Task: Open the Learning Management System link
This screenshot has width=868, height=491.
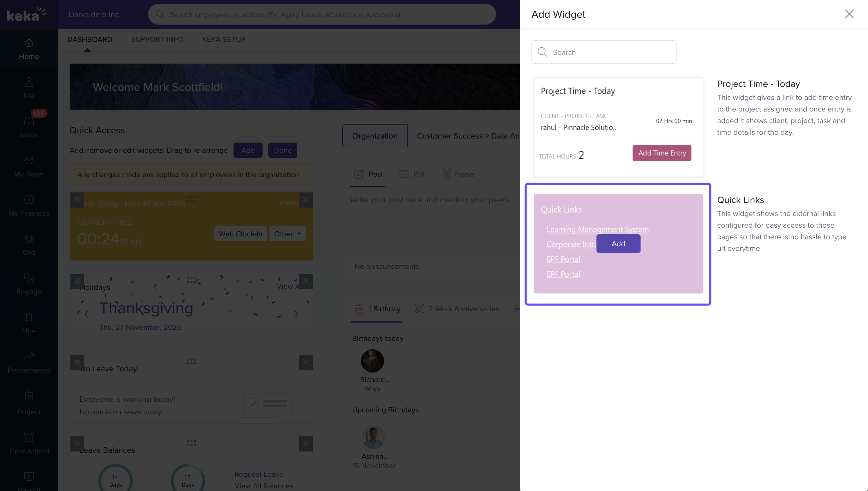Action: click(597, 229)
